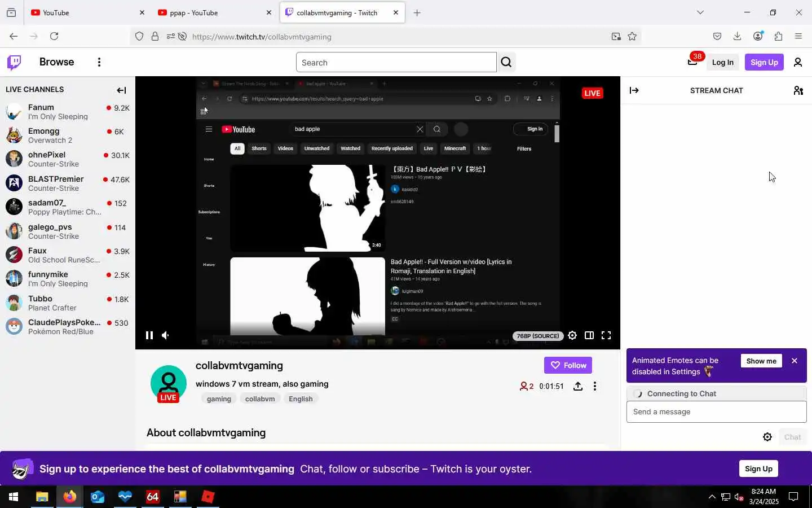
Task: Open the notifications inbox with 38 badge
Action: coord(693,62)
